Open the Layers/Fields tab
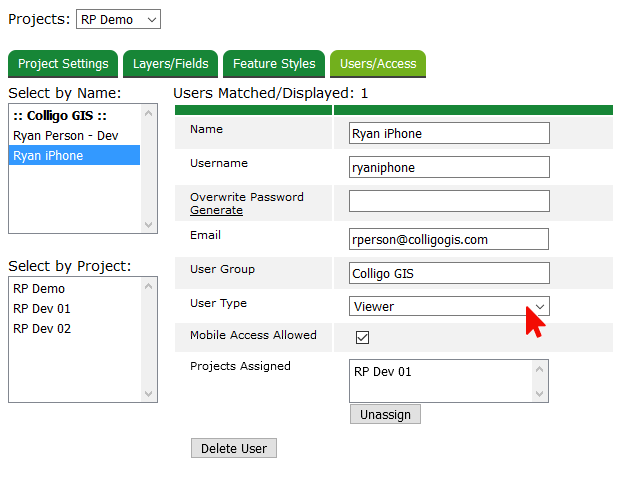630x490 pixels. pyautogui.click(x=171, y=64)
